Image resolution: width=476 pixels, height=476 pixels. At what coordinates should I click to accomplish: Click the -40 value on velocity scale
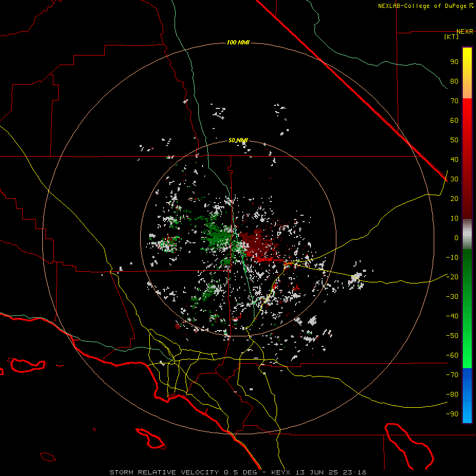tap(452, 316)
